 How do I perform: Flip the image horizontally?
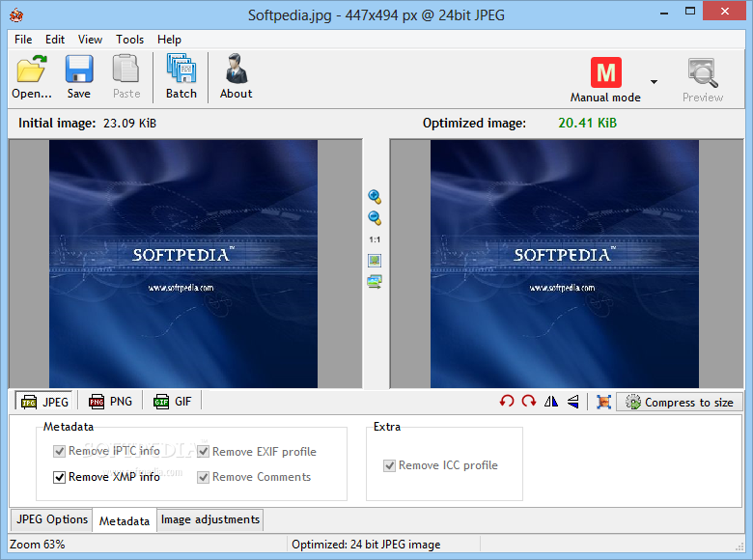[x=551, y=401]
